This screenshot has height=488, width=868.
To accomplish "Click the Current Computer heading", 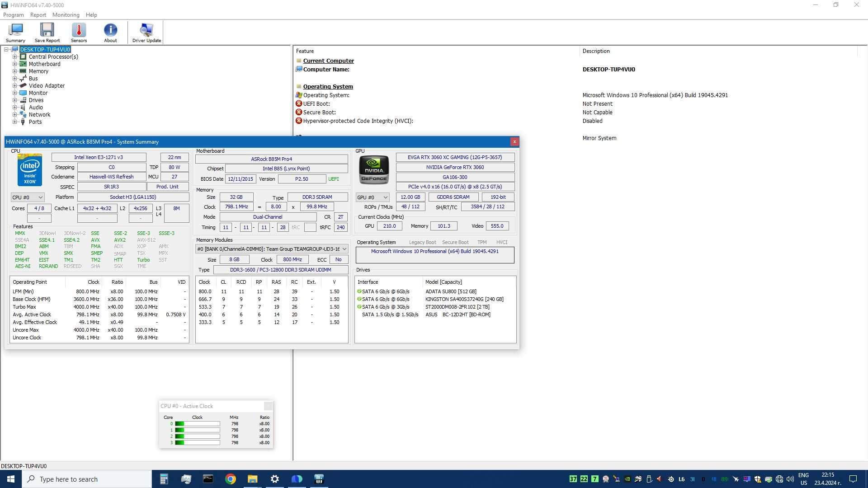I will click(329, 61).
